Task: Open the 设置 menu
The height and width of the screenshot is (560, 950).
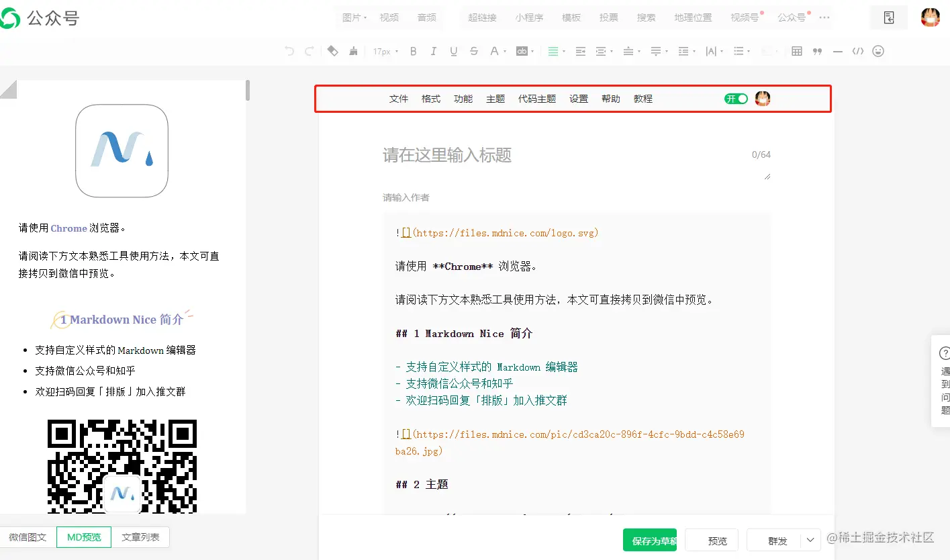Action: click(579, 99)
